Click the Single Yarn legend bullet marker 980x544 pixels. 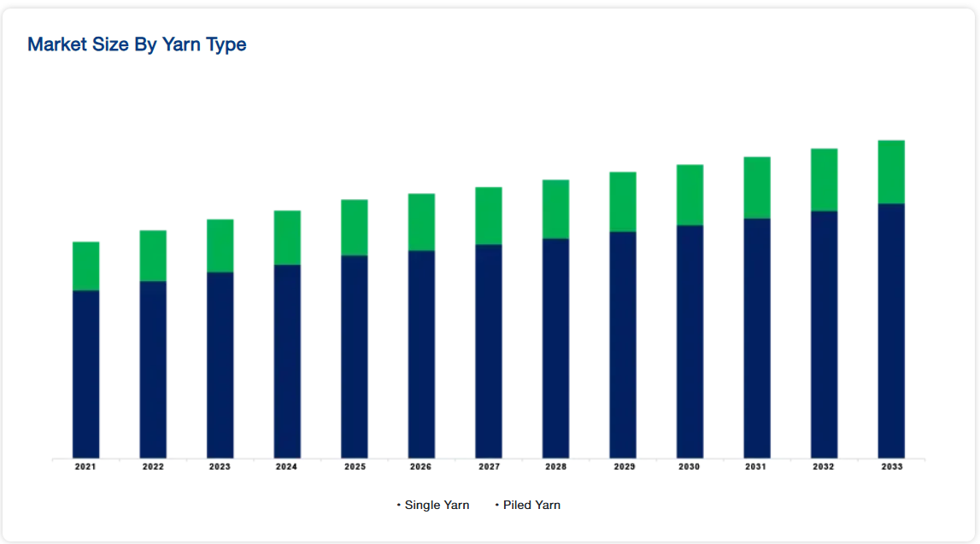tap(399, 505)
